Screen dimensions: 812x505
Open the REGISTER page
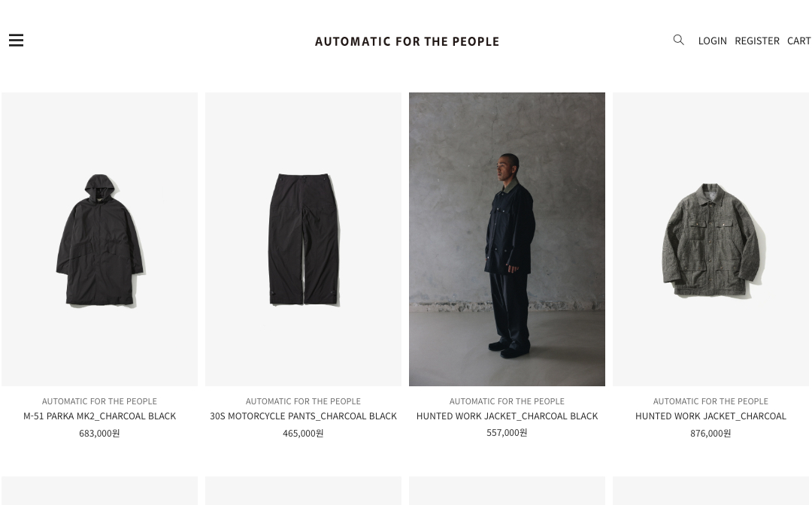click(x=756, y=41)
